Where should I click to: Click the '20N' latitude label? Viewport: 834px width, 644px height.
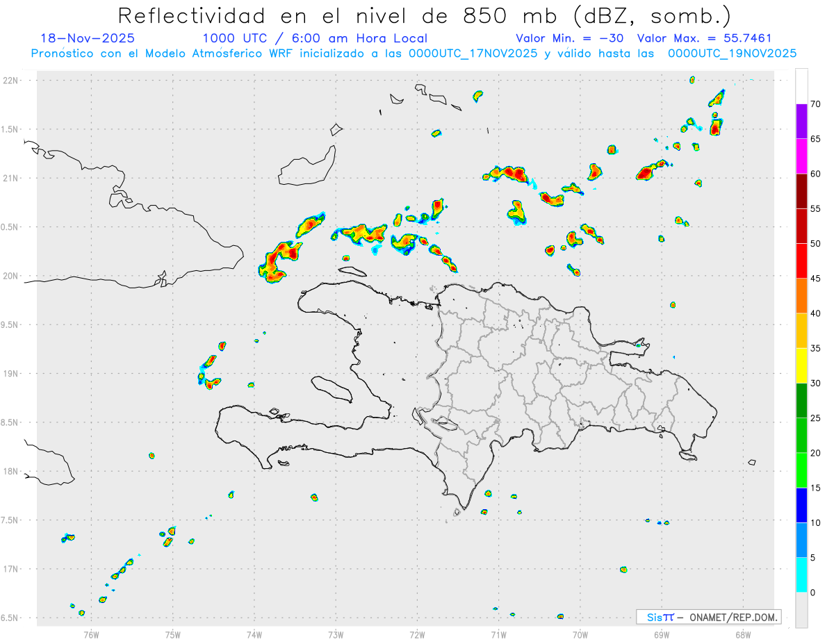click(x=11, y=276)
